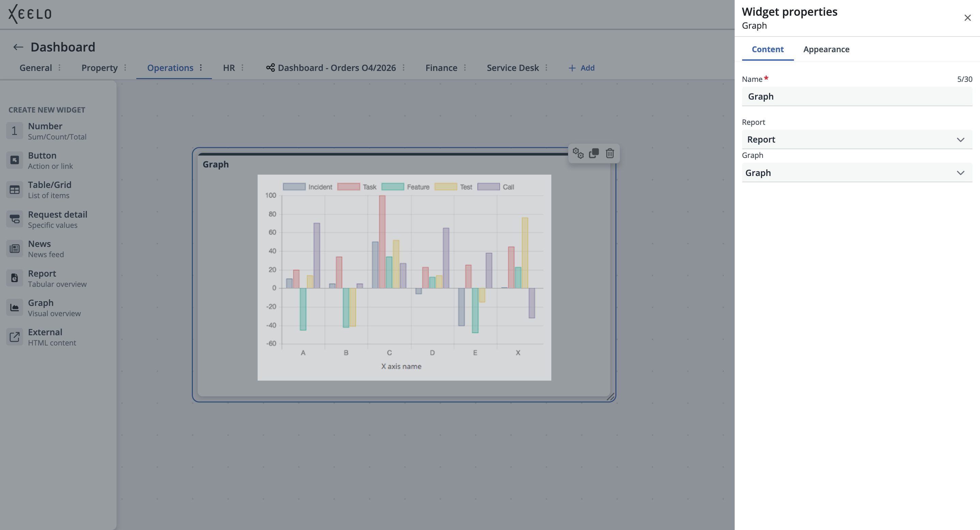Delete the Graph widget with trash icon

coord(610,153)
